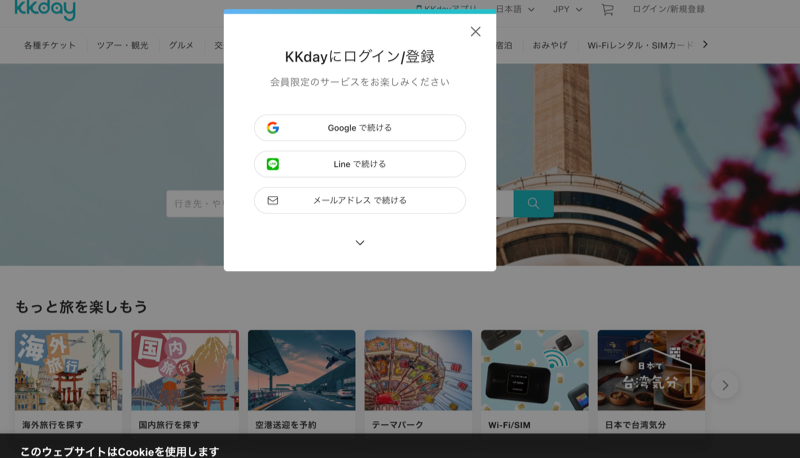The image size is (800, 458).
Task: Open 国内旅行を探す card thumbnail
Action: (185, 370)
